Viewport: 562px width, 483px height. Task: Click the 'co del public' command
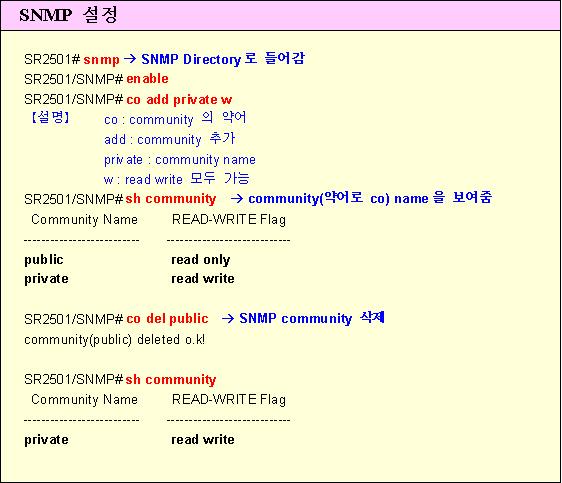point(167,319)
